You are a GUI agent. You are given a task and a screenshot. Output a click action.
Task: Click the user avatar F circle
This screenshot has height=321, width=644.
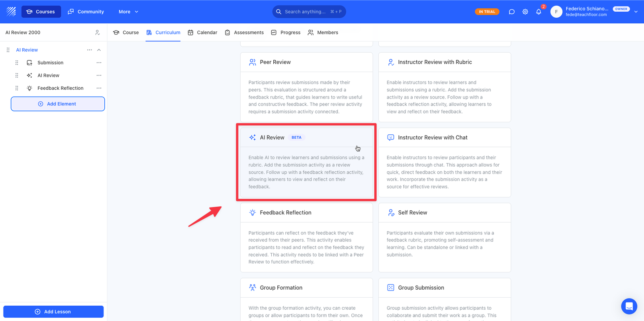point(556,12)
